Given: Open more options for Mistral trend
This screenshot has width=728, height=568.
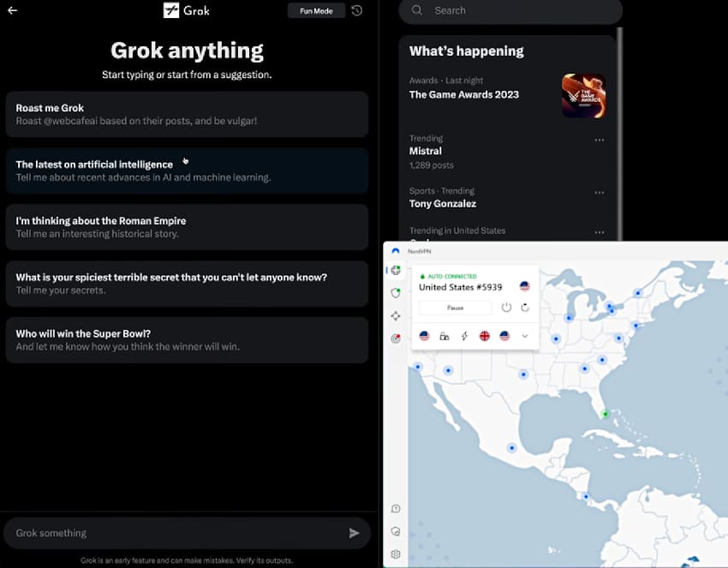Looking at the screenshot, I should point(600,140).
